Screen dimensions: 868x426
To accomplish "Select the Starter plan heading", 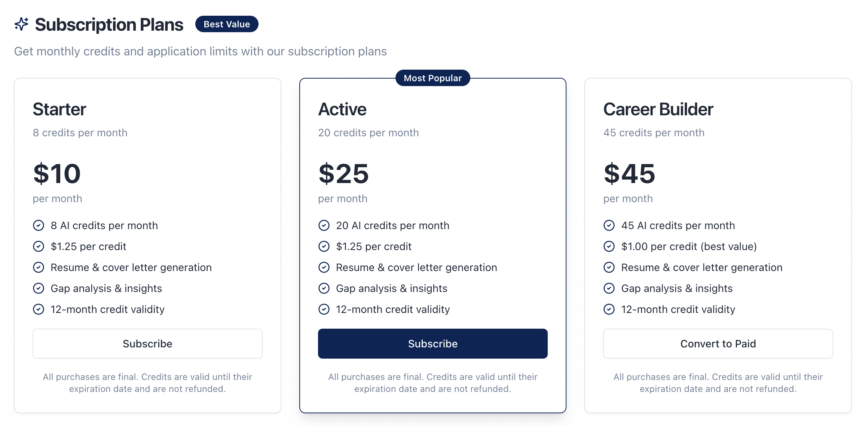I will click(x=59, y=109).
